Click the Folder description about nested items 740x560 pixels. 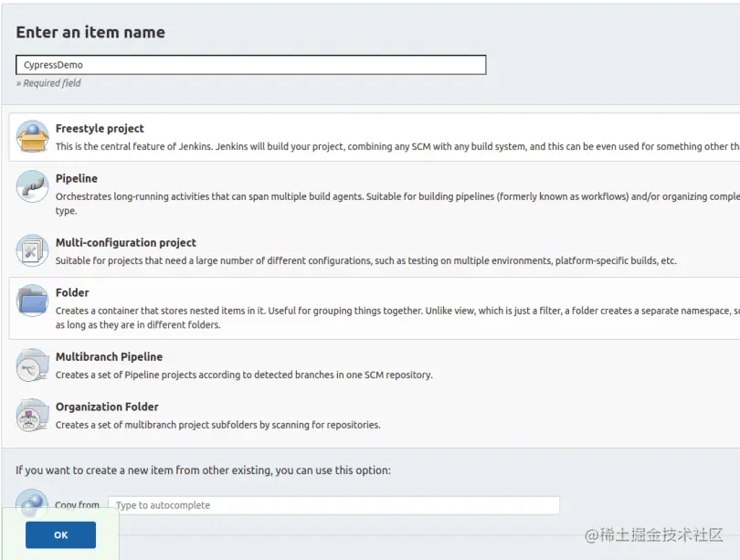[x=397, y=318]
